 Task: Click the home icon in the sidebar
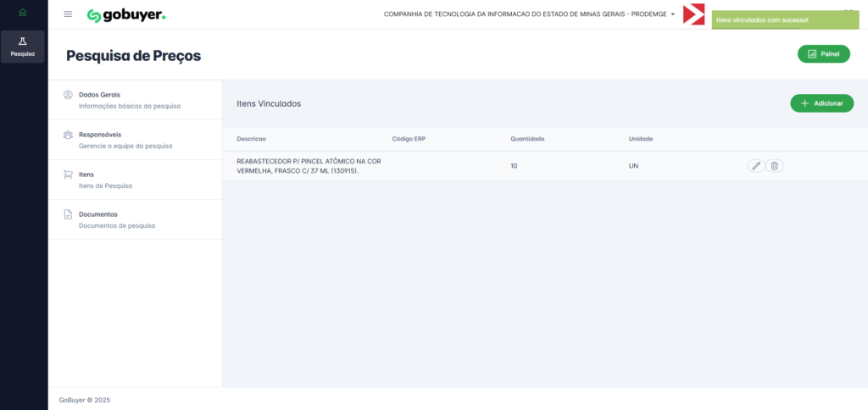[x=23, y=13]
